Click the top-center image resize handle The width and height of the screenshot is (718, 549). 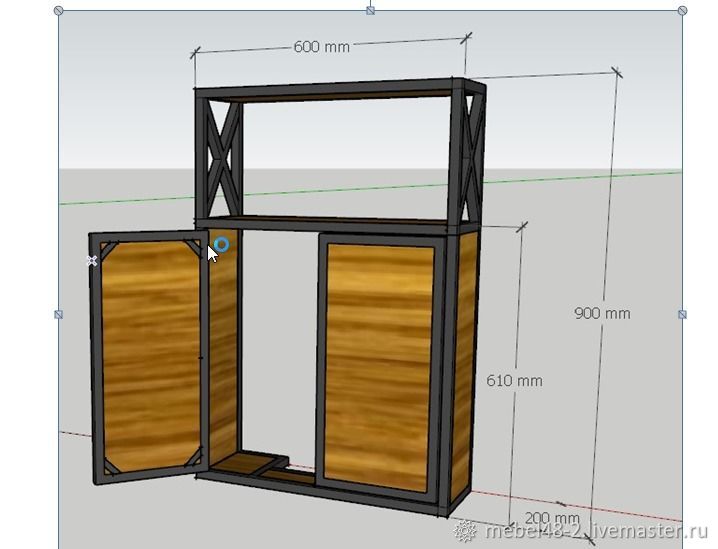370,10
